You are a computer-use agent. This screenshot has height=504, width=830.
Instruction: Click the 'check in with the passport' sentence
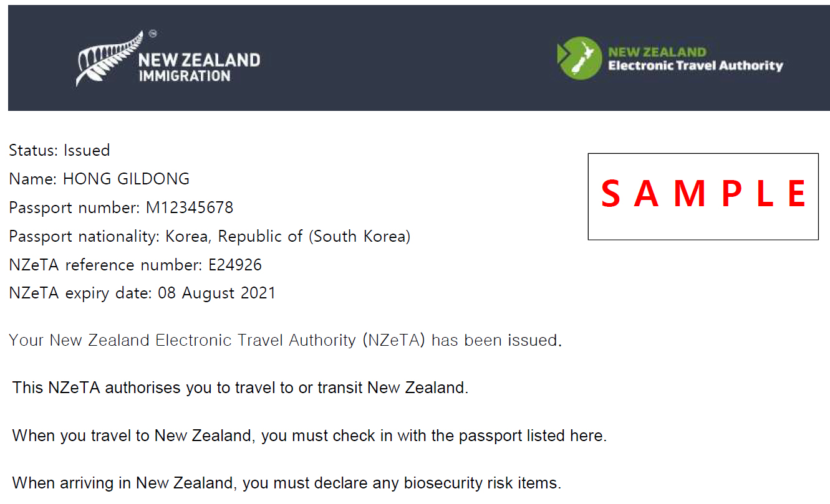pos(309,435)
